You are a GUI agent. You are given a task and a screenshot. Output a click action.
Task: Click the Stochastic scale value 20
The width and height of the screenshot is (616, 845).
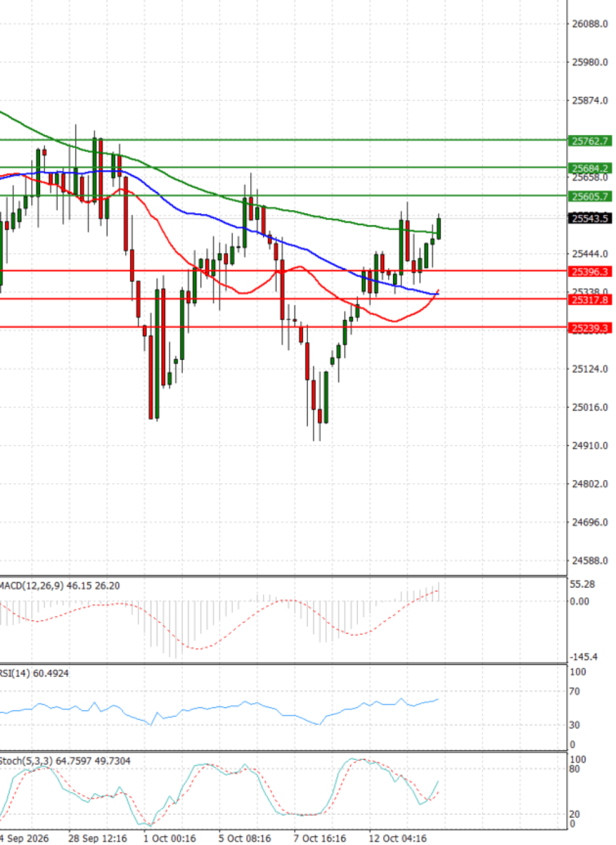pyautogui.click(x=574, y=814)
